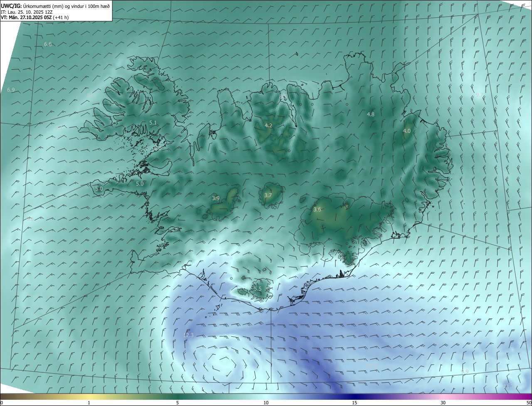This screenshot has height=406, width=532.
Task: Click the '30' tick on the color scale
Action: click(443, 403)
